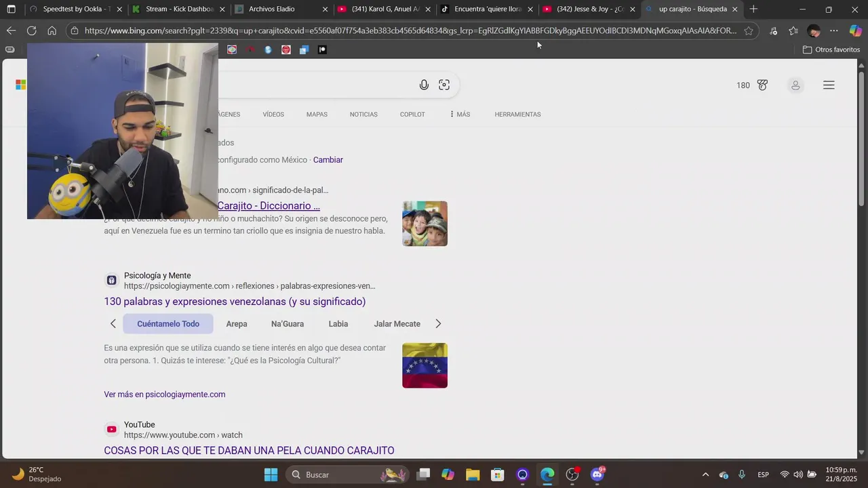The height and width of the screenshot is (488, 868).
Task: Open taskbar clock 10:59 p.m. date
Action: [x=841, y=474]
